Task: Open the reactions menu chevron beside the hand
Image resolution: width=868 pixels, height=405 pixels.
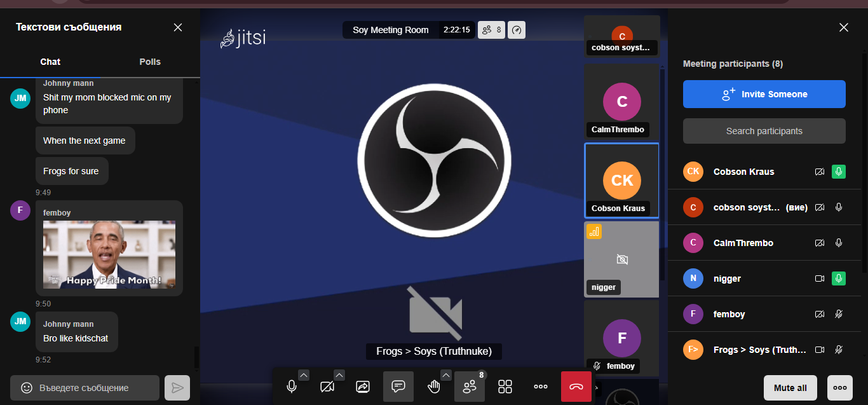Action: [x=446, y=375]
